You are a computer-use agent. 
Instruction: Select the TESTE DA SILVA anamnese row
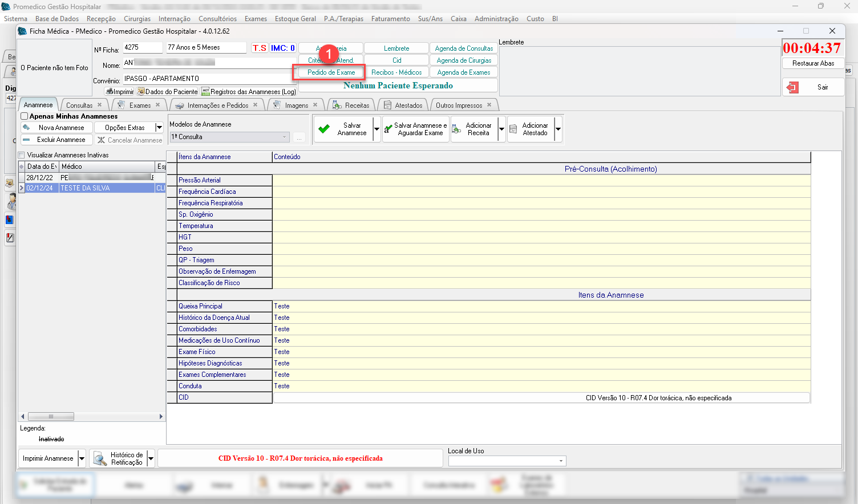86,188
